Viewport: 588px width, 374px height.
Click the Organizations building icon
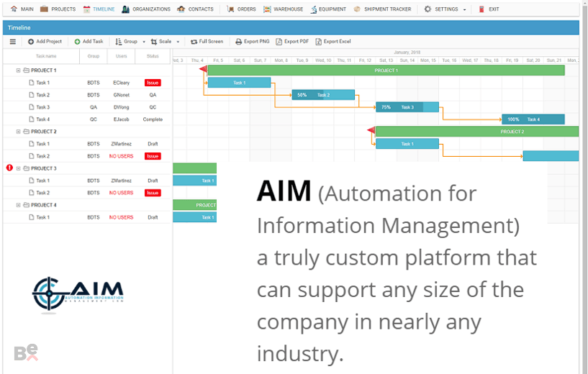126,9
